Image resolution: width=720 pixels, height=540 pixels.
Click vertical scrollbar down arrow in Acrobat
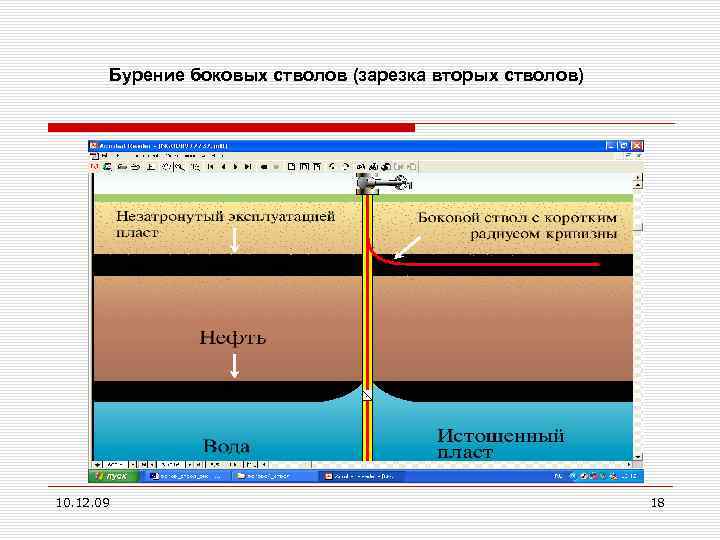click(637, 457)
